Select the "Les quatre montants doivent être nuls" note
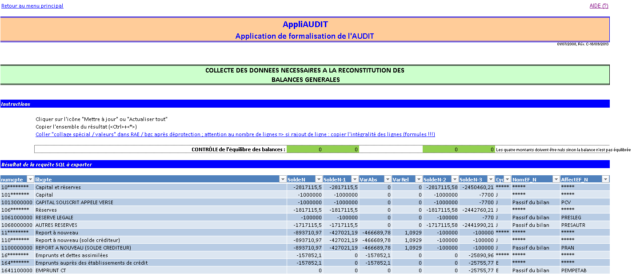Viewport: 644px width, 274px height. click(x=563, y=150)
